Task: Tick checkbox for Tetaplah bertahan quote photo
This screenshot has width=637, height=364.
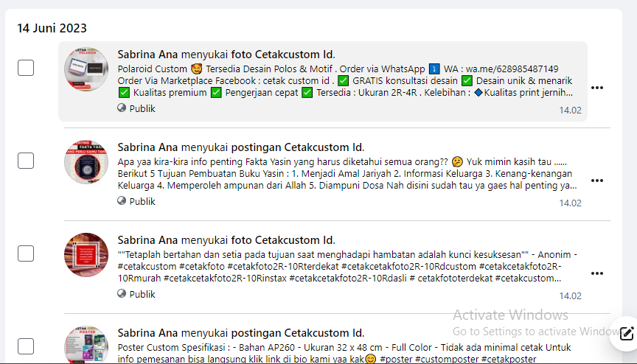Action: (26, 253)
